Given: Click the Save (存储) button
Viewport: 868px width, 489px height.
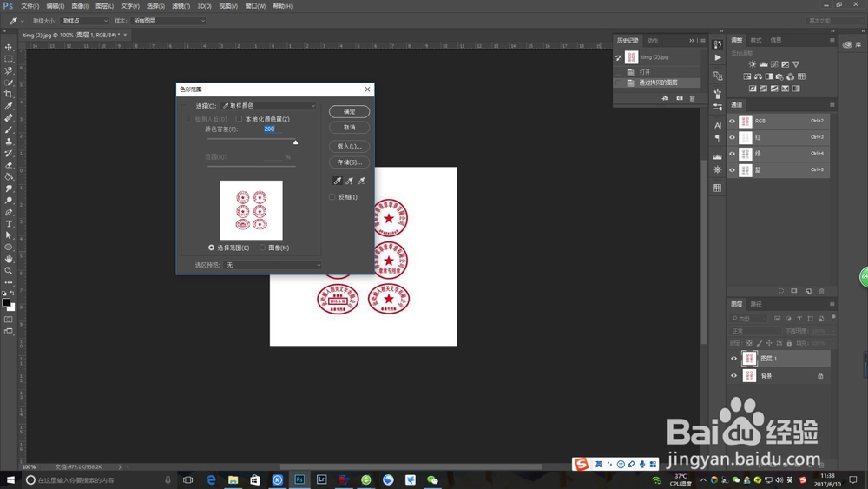Looking at the screenshot, I should (349, 162).
